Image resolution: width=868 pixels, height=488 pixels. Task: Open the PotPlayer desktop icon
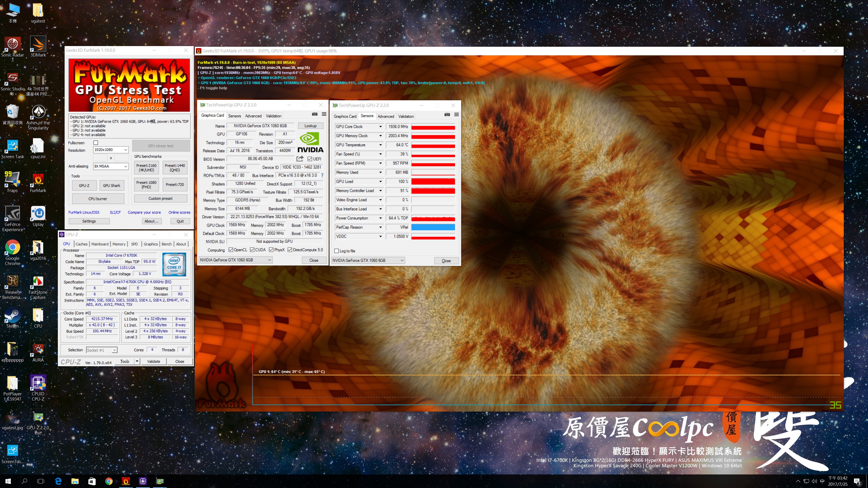pos(12,388)
